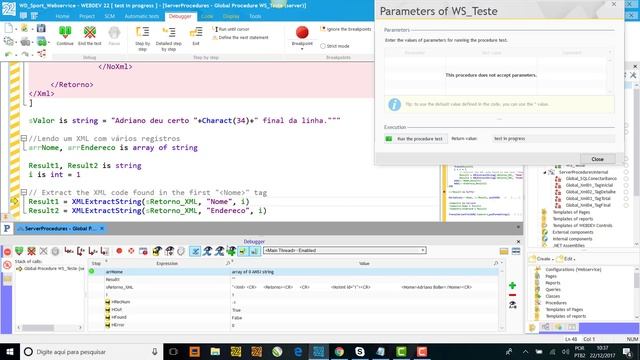Close the ServerProcedures document tab
Image resolution: width=640 pixels, height=360 pixels.
[x=102, y=229]
